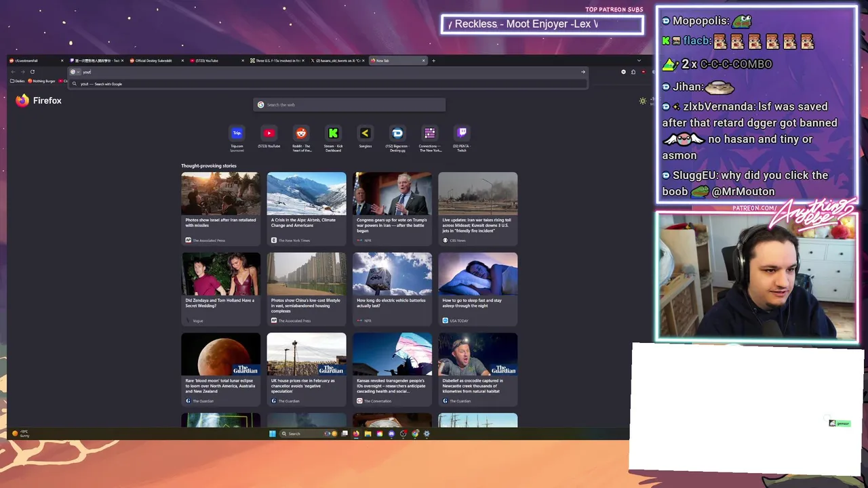Viewport: 868px width, 488px height.
Task: Open the Nothing Burger bookmark
Action: [41, 81]
